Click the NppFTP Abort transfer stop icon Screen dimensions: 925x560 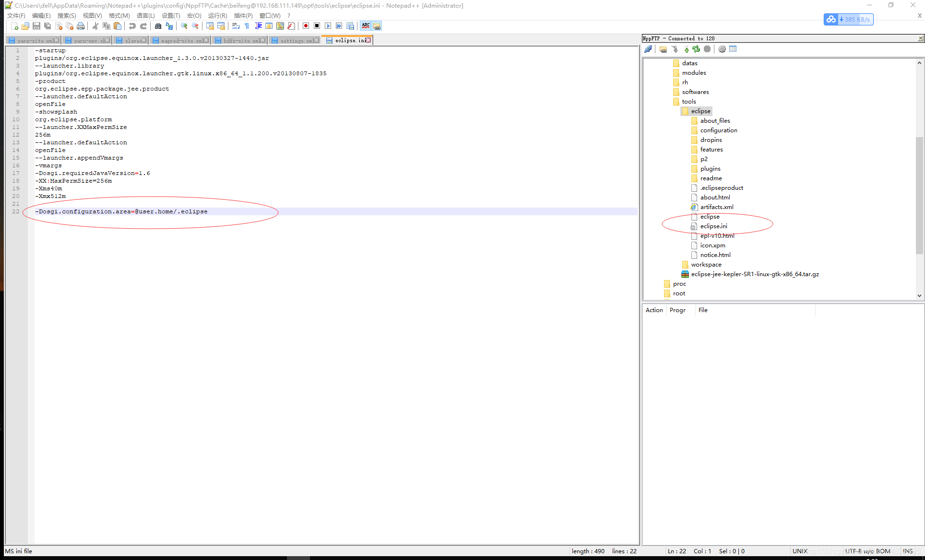pos(707,49)
